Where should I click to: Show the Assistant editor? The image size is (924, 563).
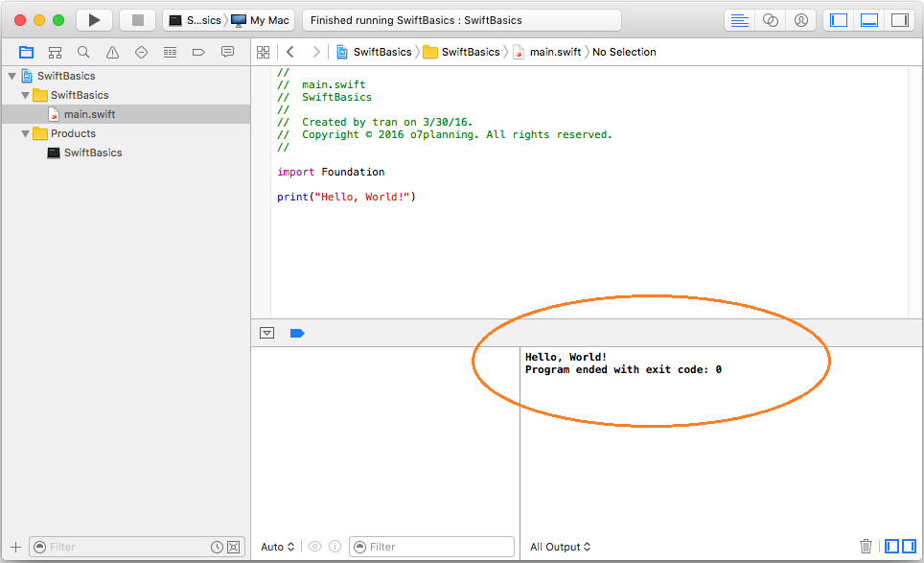tap(771, 20)
